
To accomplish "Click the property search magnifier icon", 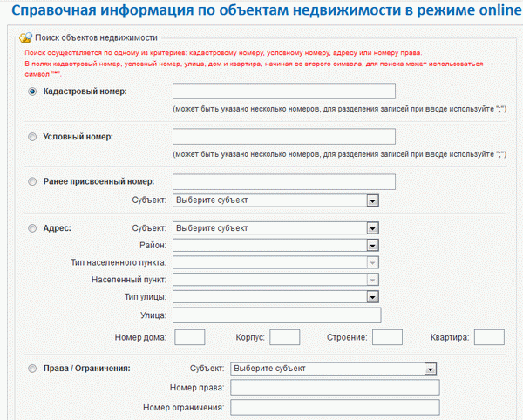I will pos(25,37).
